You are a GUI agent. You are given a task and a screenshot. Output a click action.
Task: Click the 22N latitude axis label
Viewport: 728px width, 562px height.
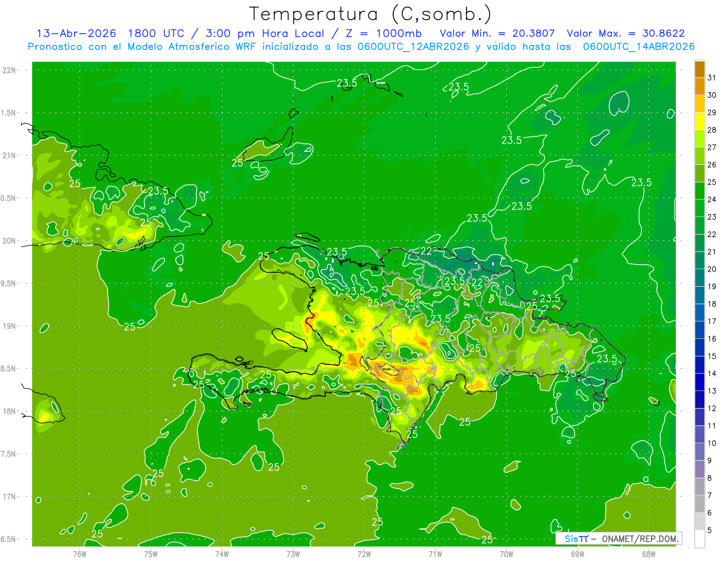pyautogui.click(x=10, y=70)
